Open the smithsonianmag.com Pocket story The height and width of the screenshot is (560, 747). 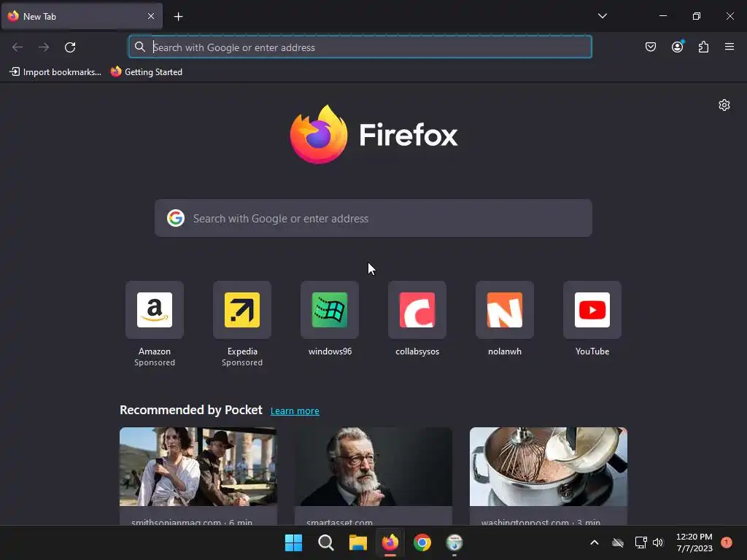[198, 476]
